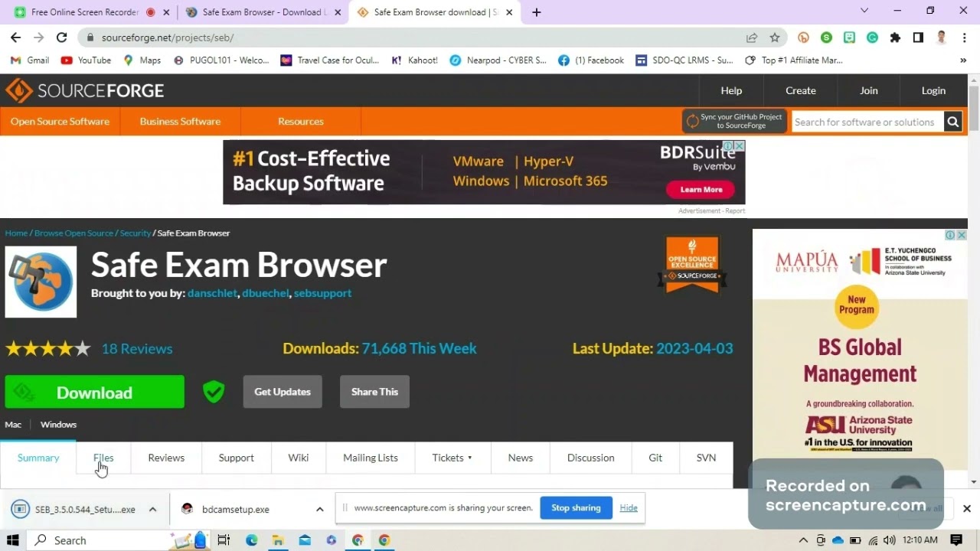This screenshot has width=980, height=551.
Task: Select the Mac platform link
Action: coord(13,425)
